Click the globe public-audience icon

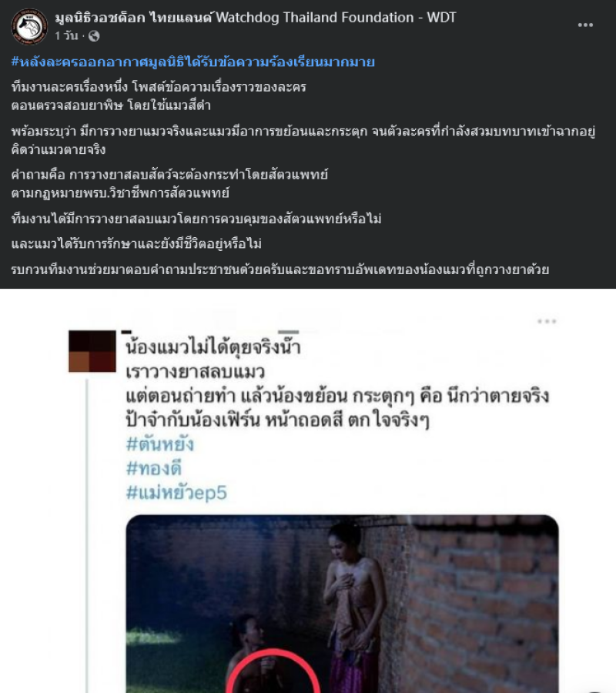(94, 36)
